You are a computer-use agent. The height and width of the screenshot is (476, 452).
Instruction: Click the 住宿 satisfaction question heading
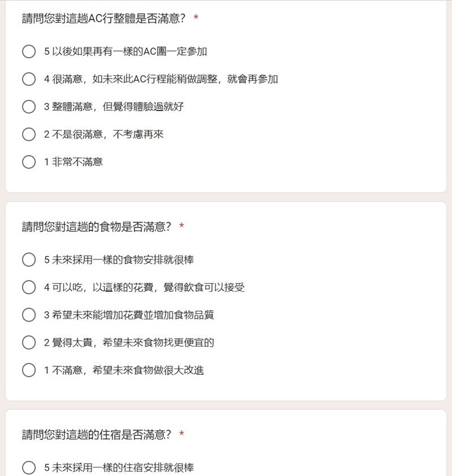(97, 435)
